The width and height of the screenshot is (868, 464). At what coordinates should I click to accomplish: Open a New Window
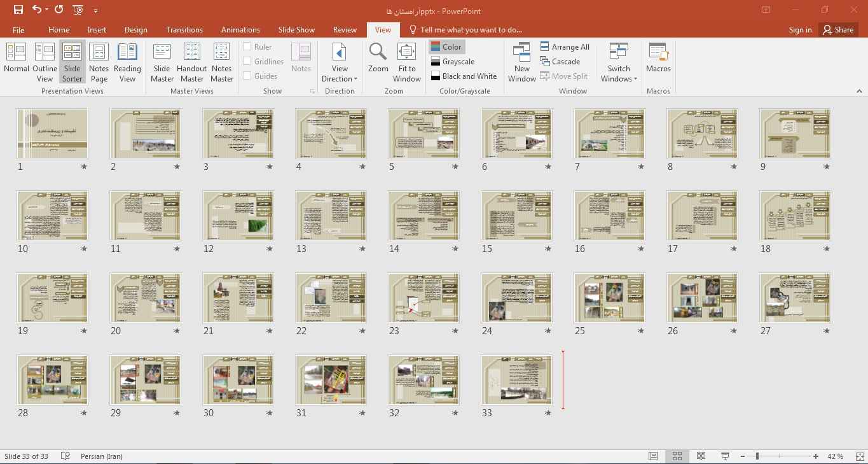pos(522,61)
